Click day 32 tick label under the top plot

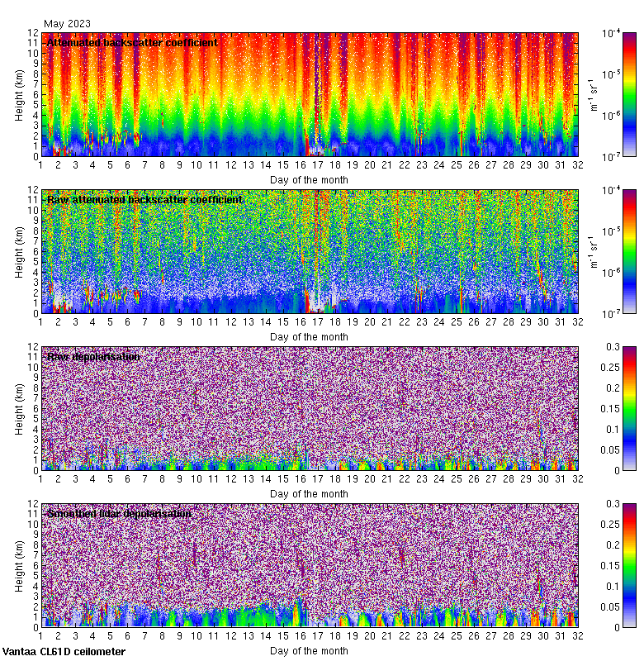(577, 165)
